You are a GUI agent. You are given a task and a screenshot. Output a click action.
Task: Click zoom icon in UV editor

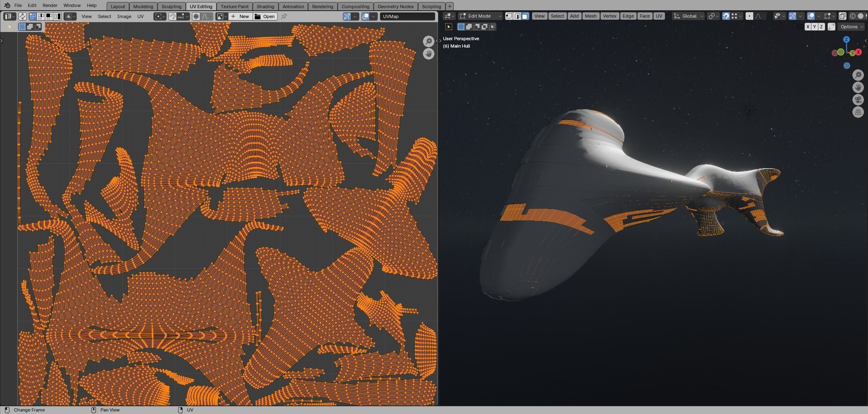429,41
